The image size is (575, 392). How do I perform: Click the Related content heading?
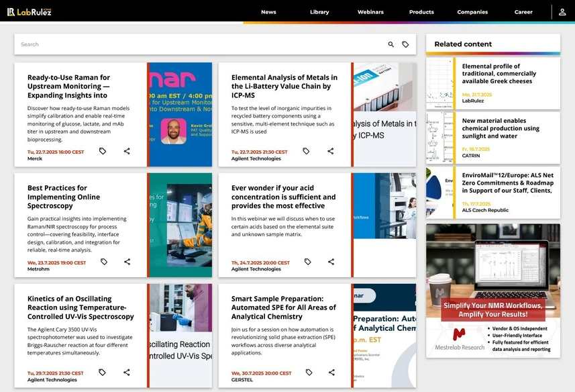tap(463, 44)
